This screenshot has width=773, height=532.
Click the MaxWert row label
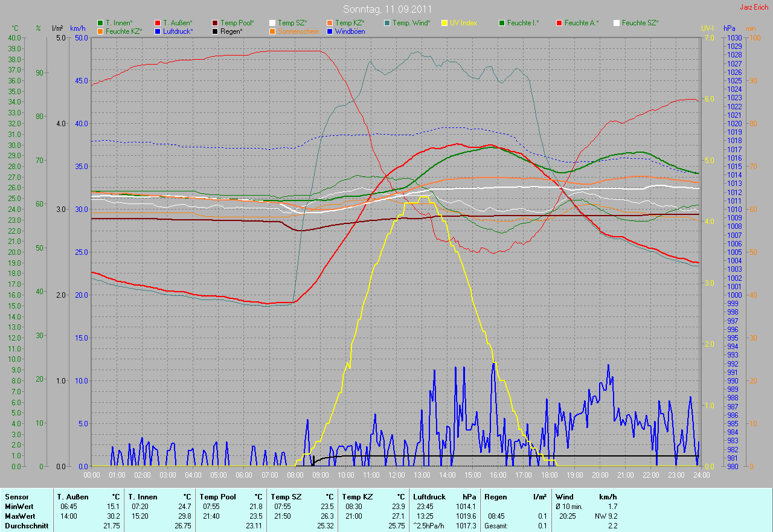pos(20,516)
